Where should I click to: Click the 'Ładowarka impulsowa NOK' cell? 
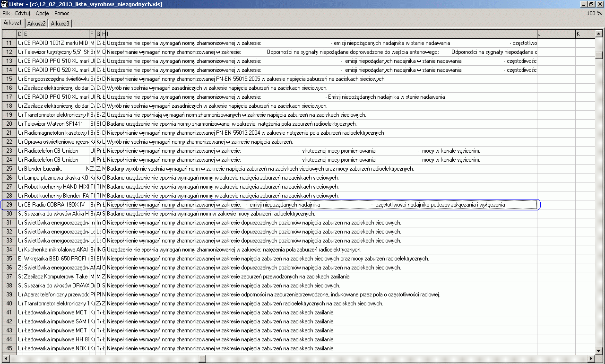point(56,348)
